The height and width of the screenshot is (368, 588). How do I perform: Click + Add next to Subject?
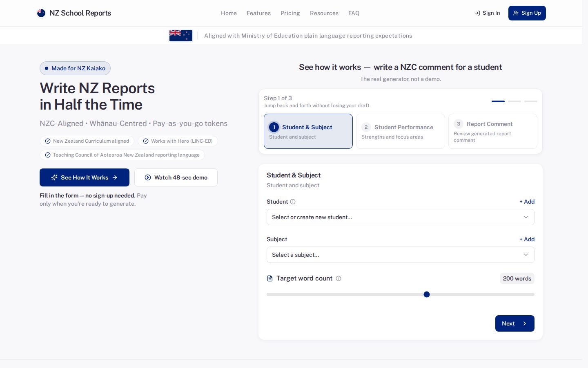527,239
